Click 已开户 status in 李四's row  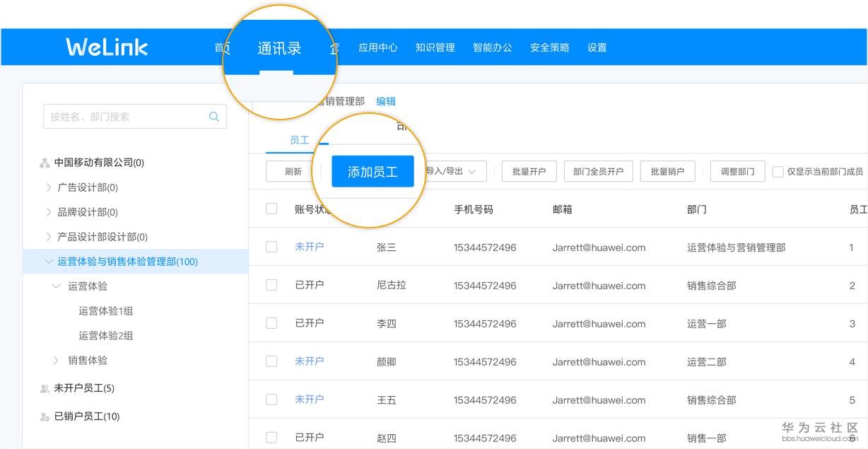click(310, 323)
